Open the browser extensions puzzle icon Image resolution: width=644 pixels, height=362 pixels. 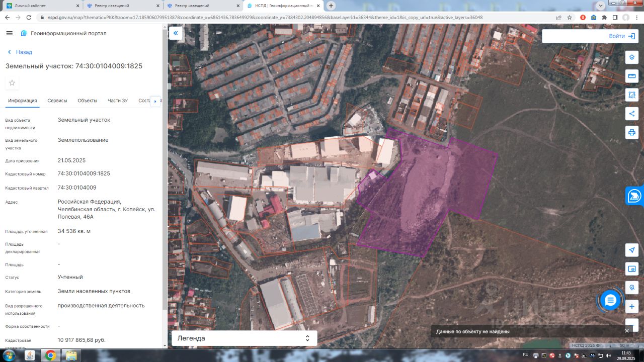[604, 17]
